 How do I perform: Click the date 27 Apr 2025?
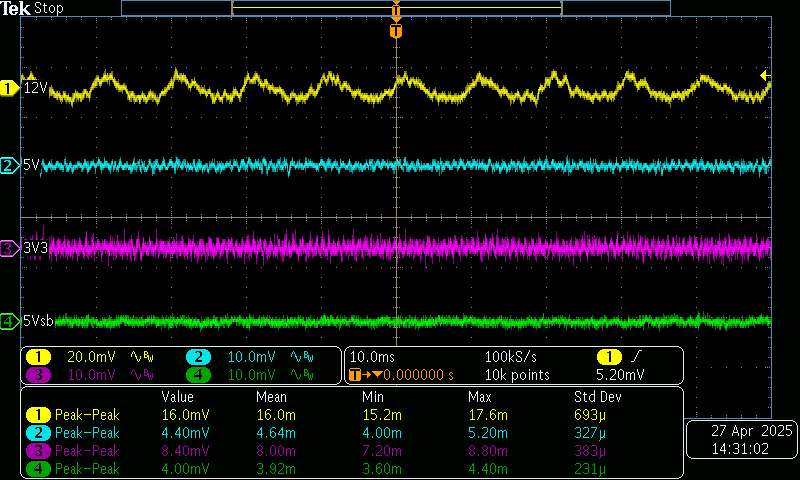coord(752,431)
